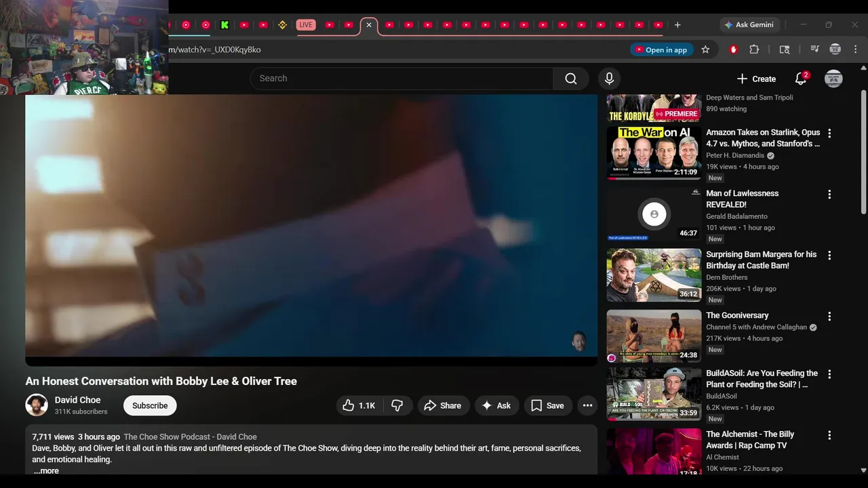Dislike the video
Screen dimensions: 868x488
coord(397,405)
